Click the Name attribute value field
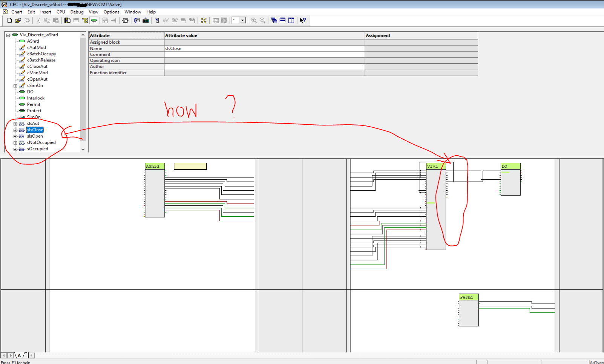Screen dimensions: 604x364 click(x=264, y=49)
